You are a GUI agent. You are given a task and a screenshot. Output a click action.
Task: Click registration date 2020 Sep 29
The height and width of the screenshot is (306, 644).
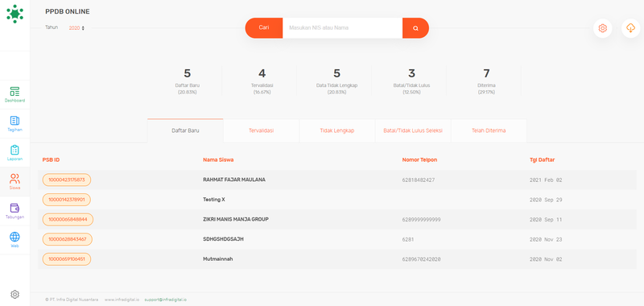[546, 200]
